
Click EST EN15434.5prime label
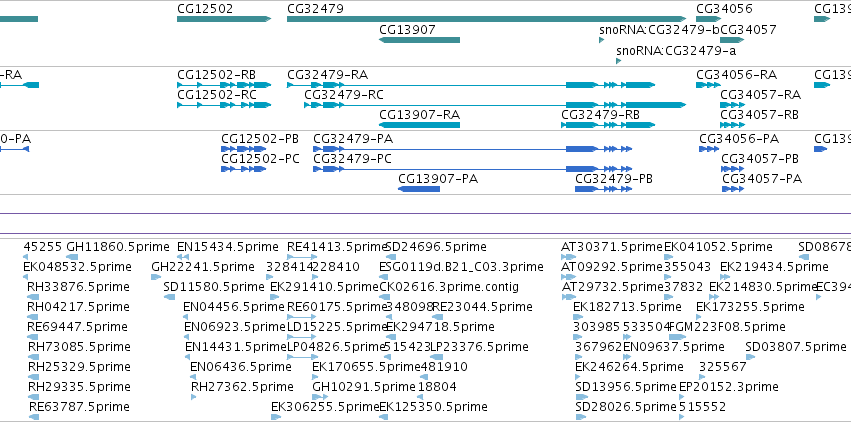228,247
